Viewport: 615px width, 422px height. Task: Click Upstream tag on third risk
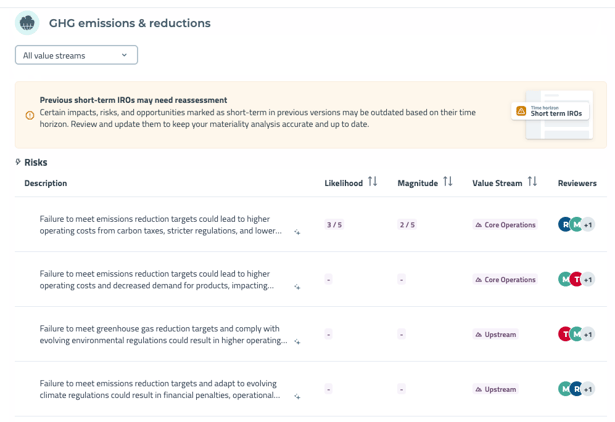[496, 335]
